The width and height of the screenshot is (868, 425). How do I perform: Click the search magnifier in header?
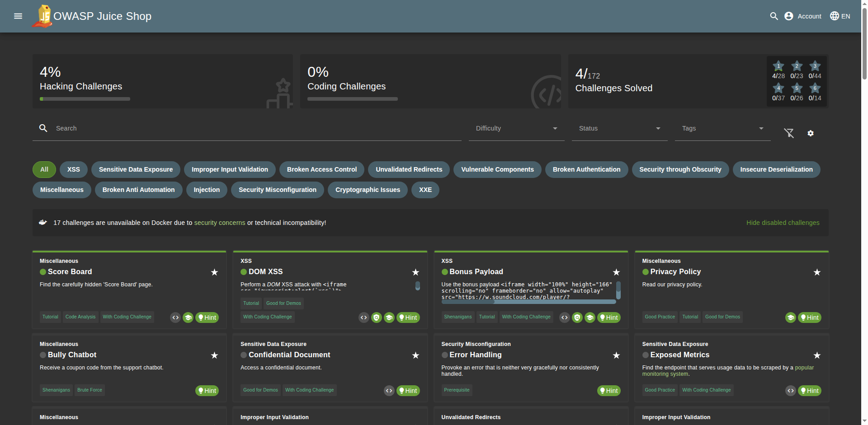coord(774,16)
